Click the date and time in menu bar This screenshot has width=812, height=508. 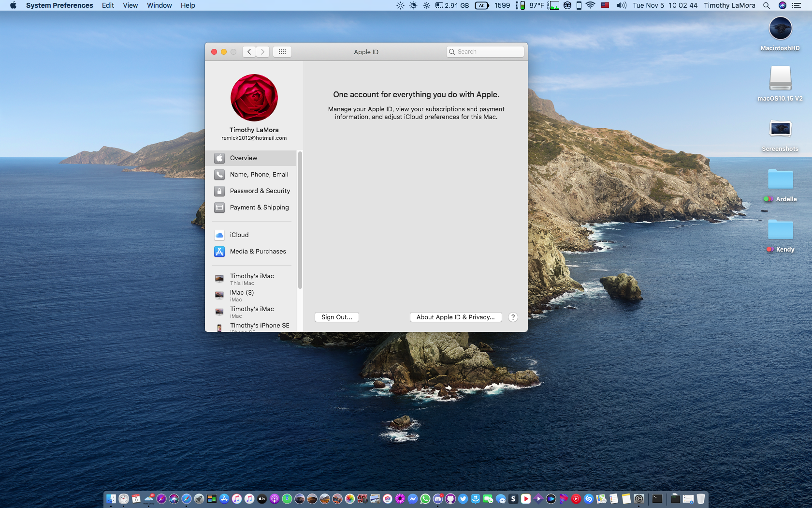[665, 5]
